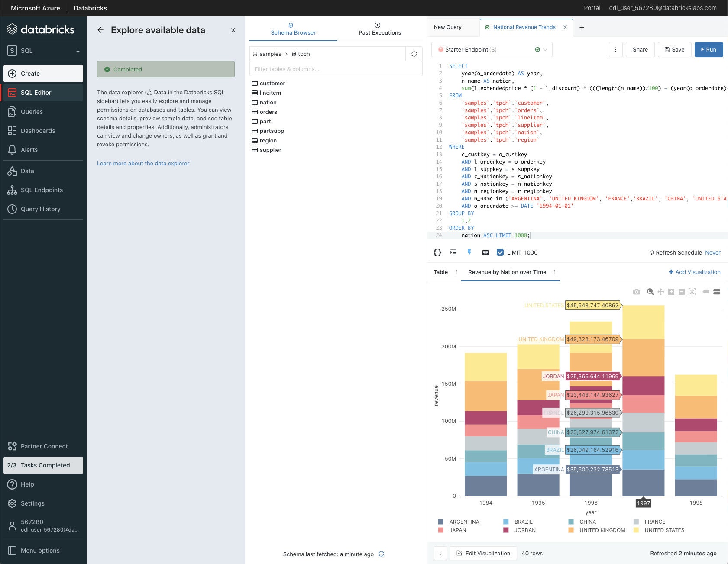This screenshot has width=728, height=564.
Task: Open the query parameter braces tool
Action: coord(437,252)
